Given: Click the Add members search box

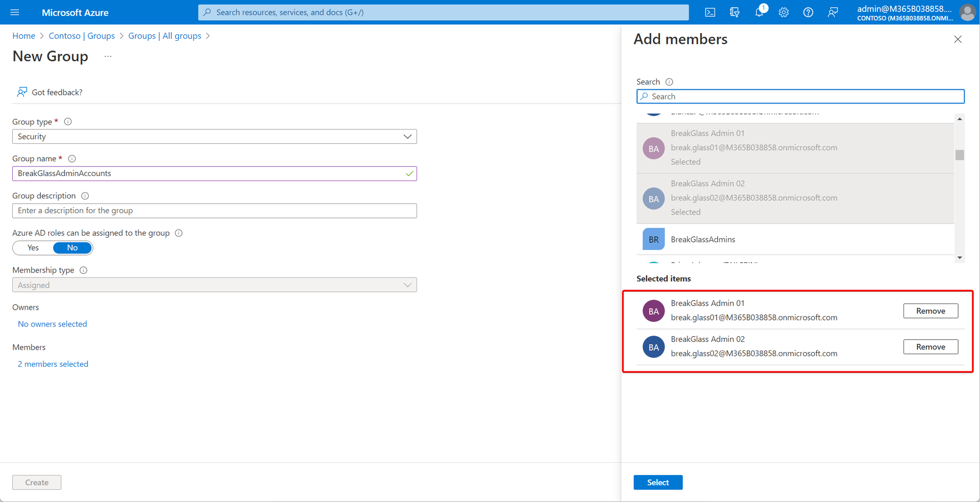Looking at the screenshot, I should (800, 96).
